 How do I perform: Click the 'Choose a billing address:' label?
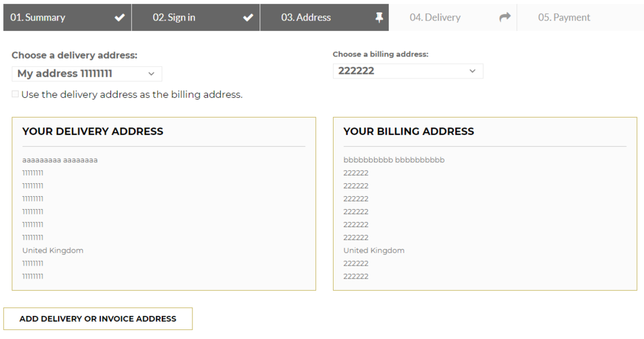pos(381,55)
